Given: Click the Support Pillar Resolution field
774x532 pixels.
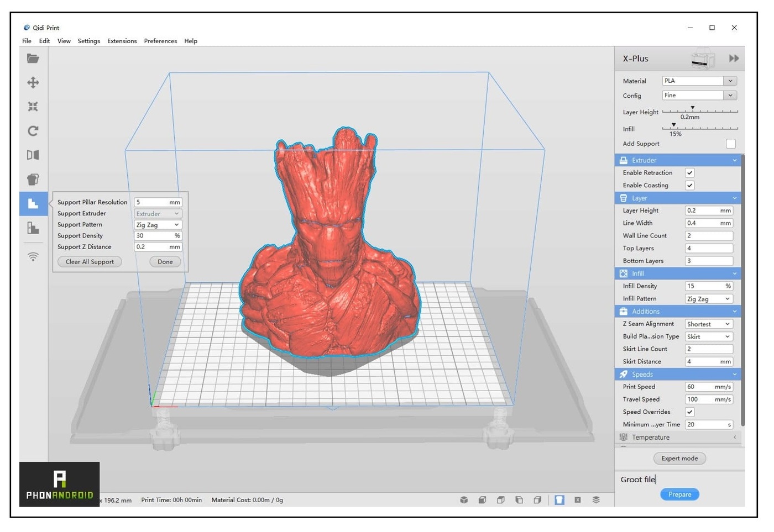Looking at the screenshot, I should 158,202.
